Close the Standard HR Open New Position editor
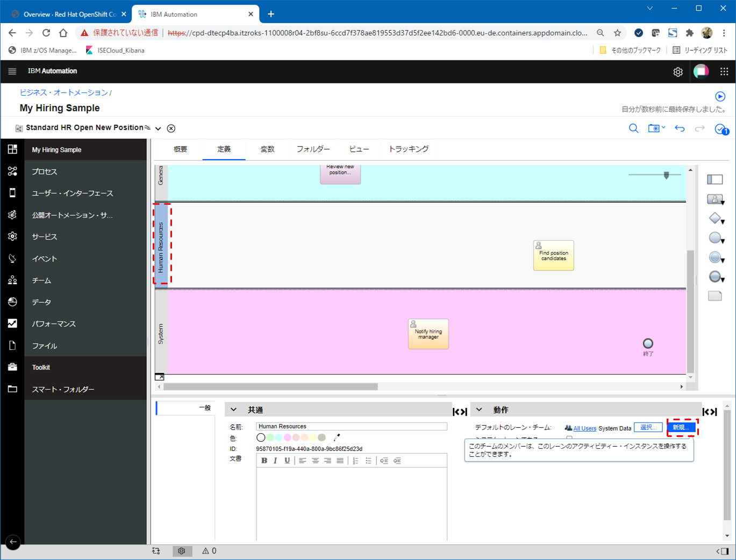This screenshot has height=560, width=736. tap(171, 128)
